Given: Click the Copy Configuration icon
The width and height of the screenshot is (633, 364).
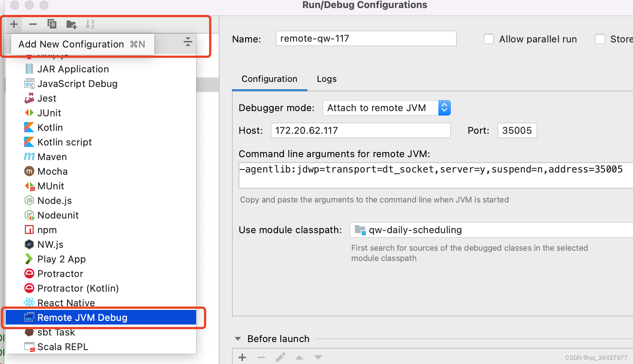Looking at the screenshot, I should pos(52,24).
